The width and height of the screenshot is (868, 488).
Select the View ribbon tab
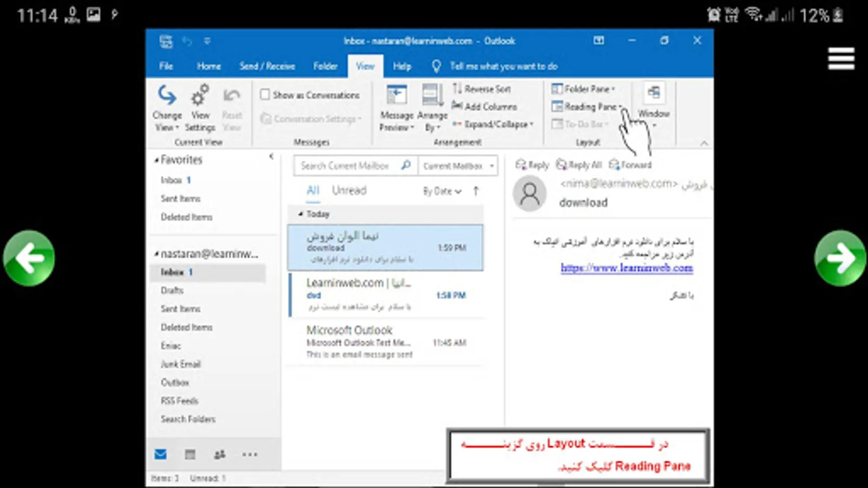[365, 66]
